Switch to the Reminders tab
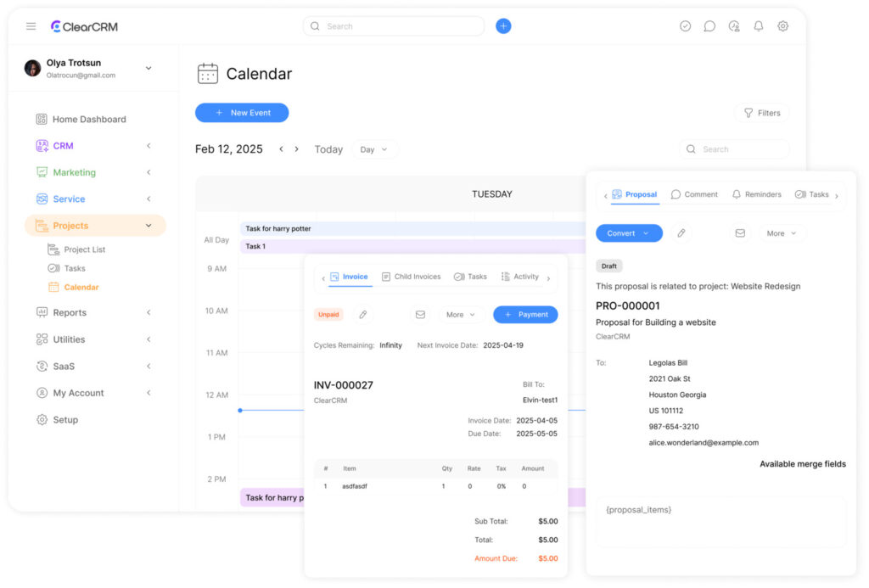 755,194
